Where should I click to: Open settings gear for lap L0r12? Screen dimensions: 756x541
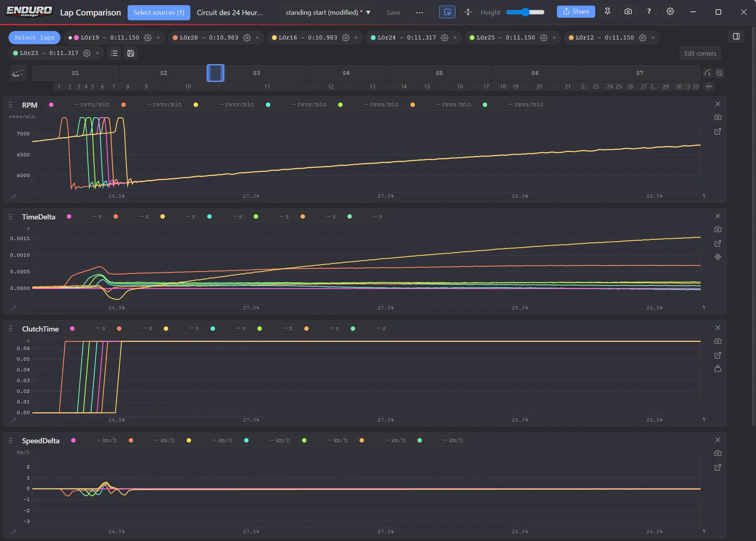click(642, 38)
